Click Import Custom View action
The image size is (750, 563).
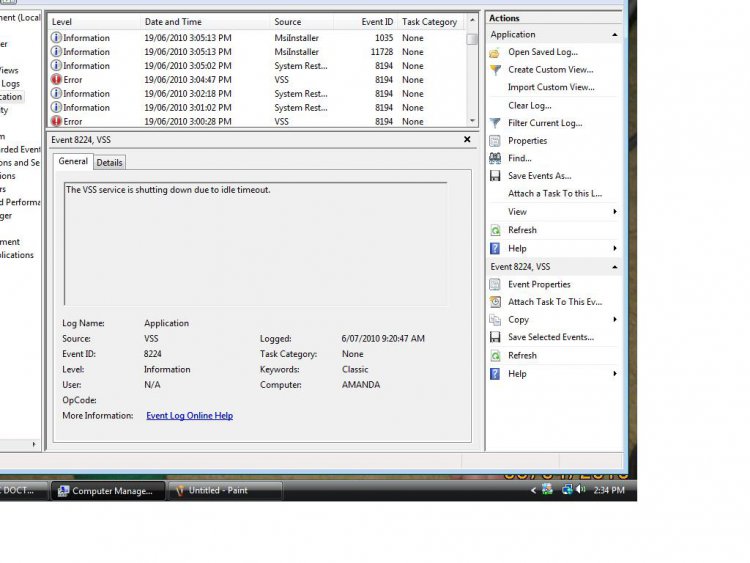tap(551, 87)
